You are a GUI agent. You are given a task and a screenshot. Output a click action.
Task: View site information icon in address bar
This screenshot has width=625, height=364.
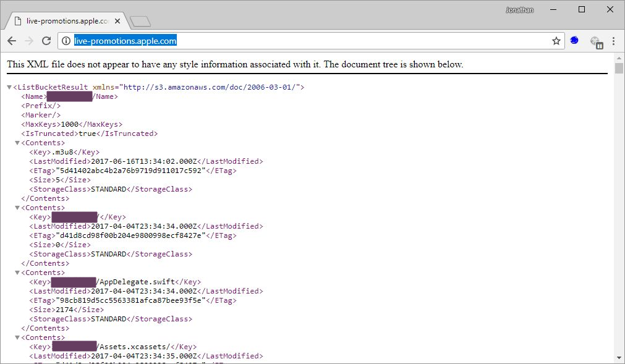coord(66,41)
